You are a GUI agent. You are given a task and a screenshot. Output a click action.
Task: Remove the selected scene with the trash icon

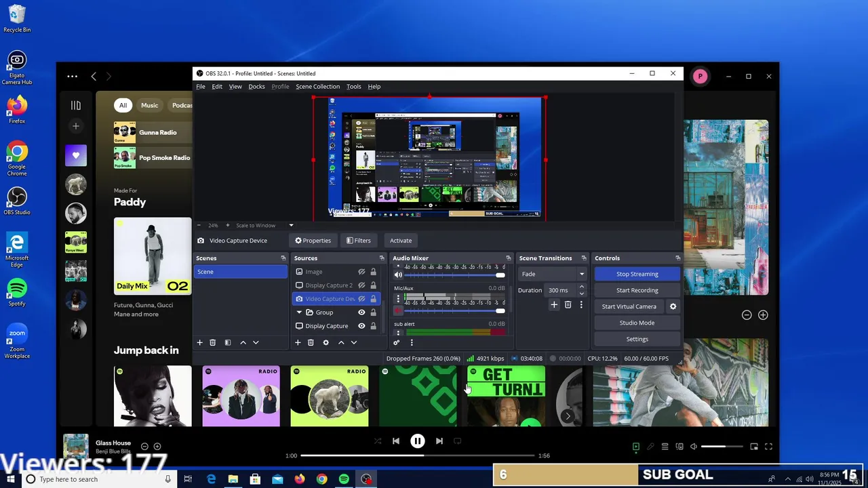(x=212, y=342)
